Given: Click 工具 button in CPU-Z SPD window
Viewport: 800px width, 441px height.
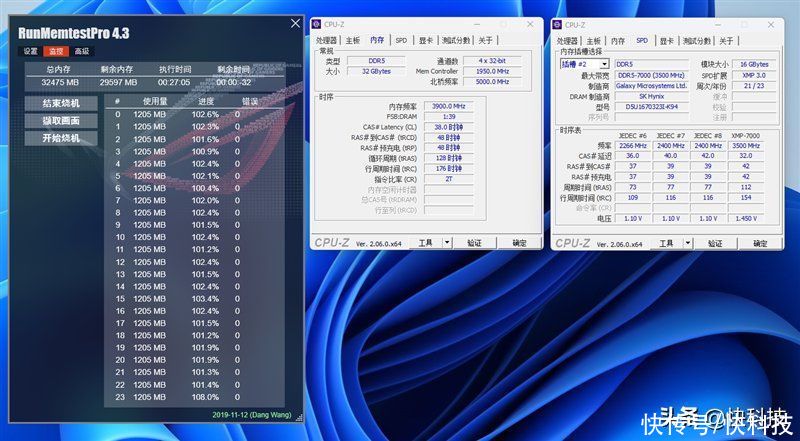Looking at the screenshot, I should pos(666,243).
